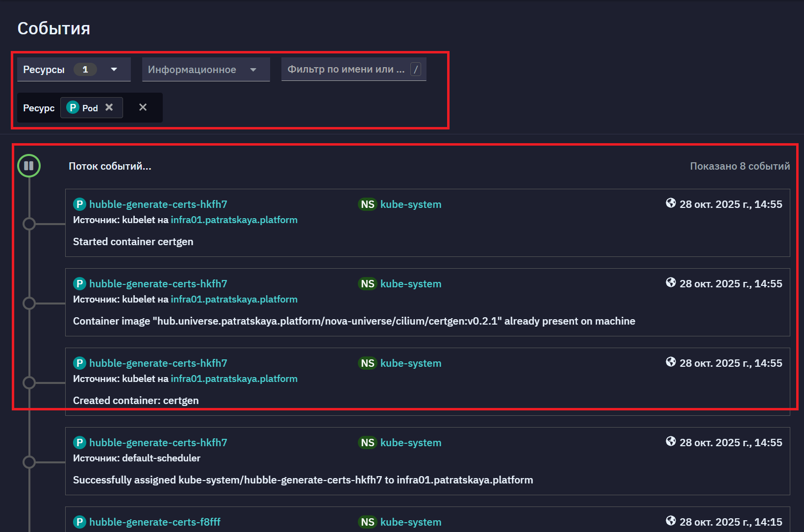Pause the event stream
This screenshot has width=804, height=532.
[29, 166]
